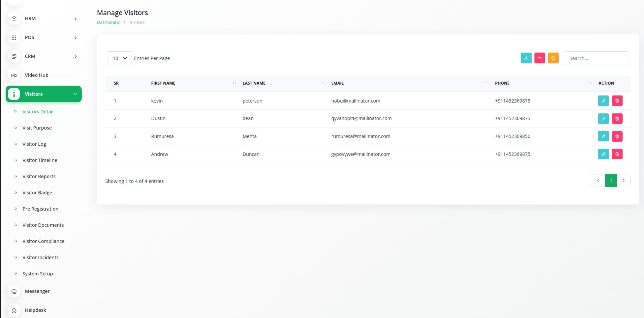Click phone number +911452369856
The width and height of the screenshot is (644, 318).
[x=513, y=136]
